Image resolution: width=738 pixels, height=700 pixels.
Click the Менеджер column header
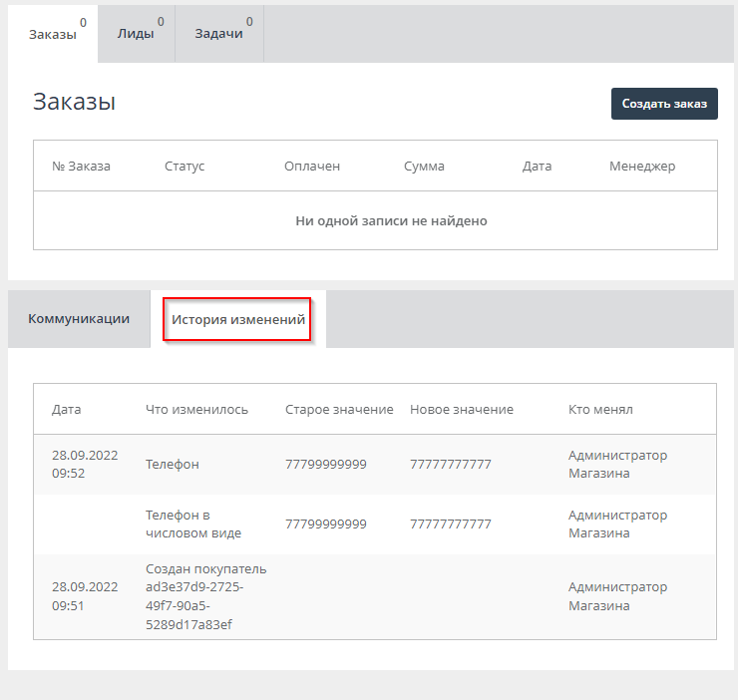pyautogui.click(x=642, y=166)
